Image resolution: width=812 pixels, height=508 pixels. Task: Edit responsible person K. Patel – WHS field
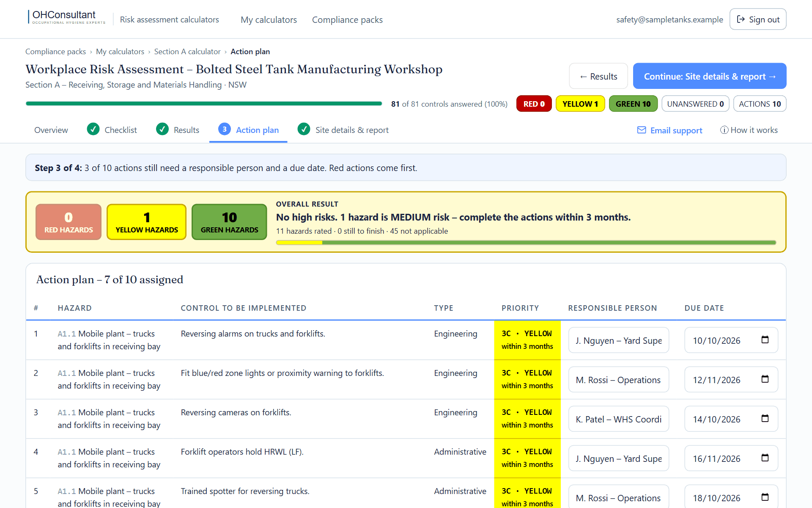pos(619,419)
